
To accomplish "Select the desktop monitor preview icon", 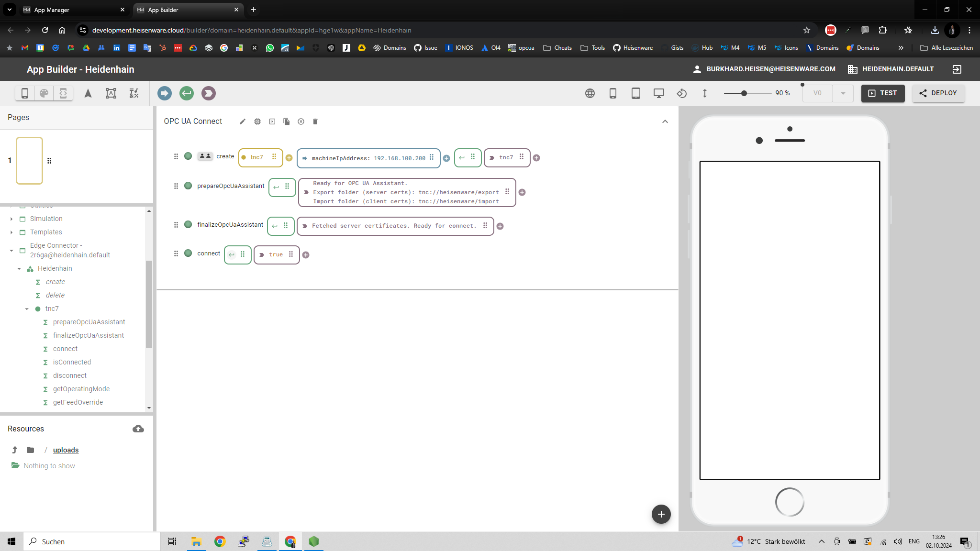I will point(659,93).
